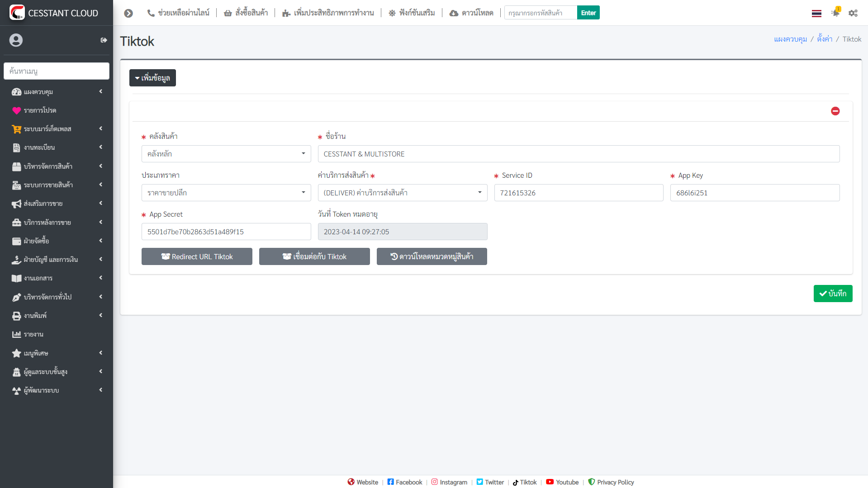Click the Redirect URL Tiktok button
This screenshot has height=488, width=868.
pos(197,256)
